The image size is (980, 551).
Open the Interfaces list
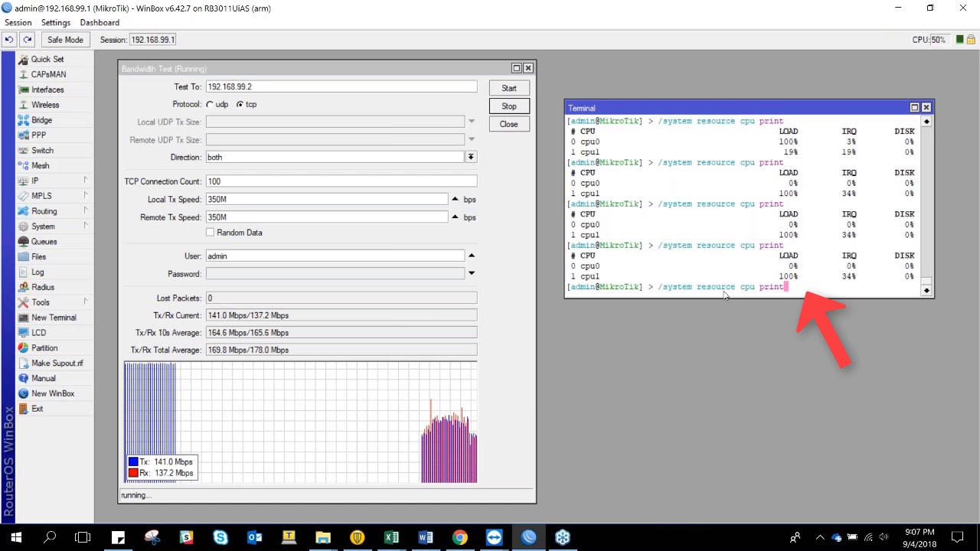tap(47, 90)
